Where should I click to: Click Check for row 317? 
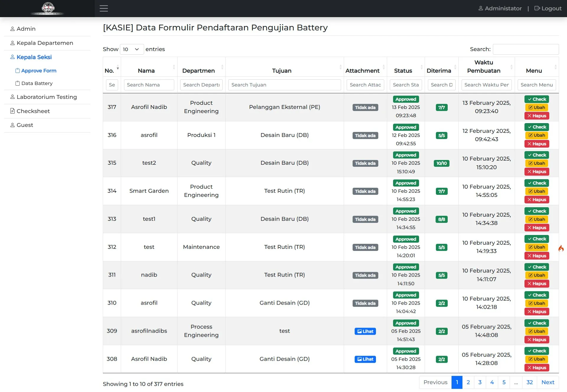537,99
